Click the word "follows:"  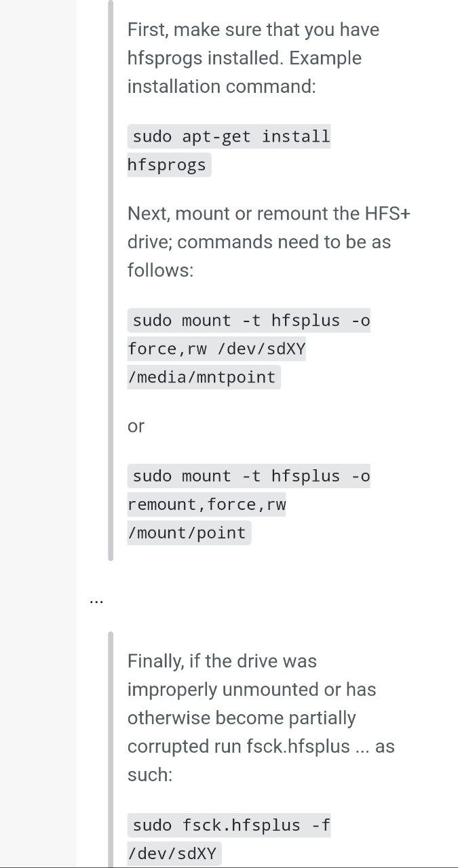point(160,271)
